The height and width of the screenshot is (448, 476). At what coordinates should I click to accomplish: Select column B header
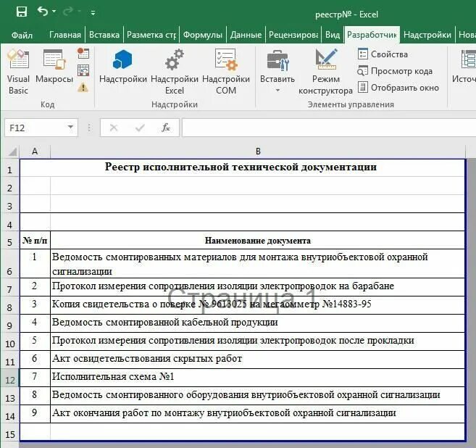[258, 152]
